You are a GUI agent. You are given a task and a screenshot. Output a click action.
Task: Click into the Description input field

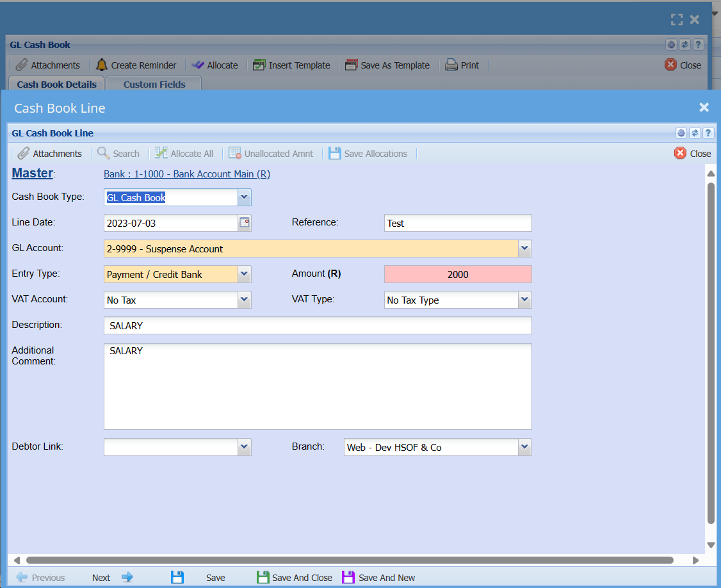[318, 325]
